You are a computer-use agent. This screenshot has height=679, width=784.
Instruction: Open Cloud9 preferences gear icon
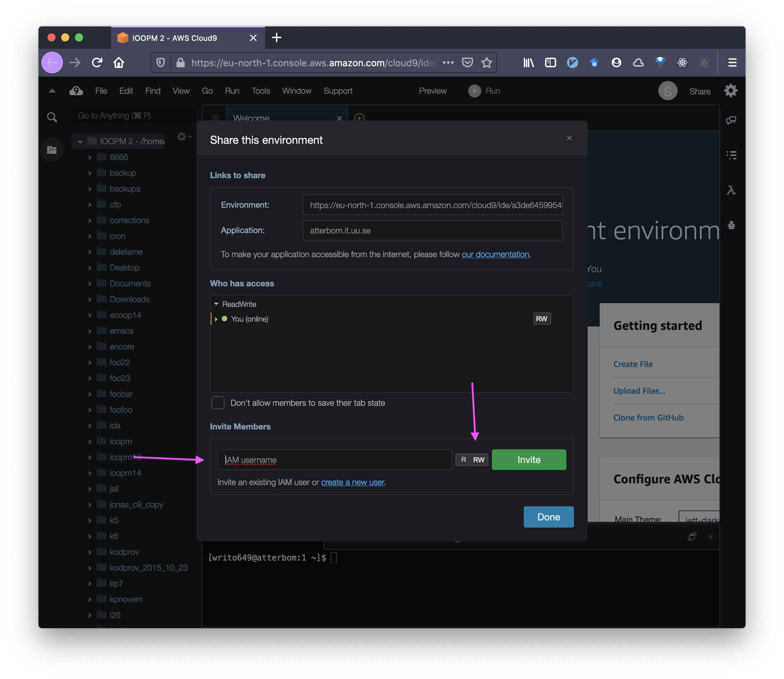click(730, 91)
